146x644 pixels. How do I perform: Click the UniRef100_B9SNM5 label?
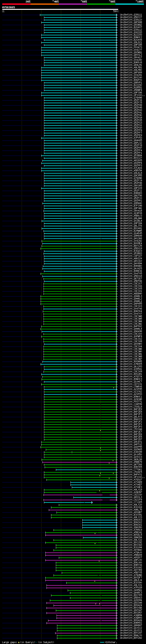pos(131,361)
